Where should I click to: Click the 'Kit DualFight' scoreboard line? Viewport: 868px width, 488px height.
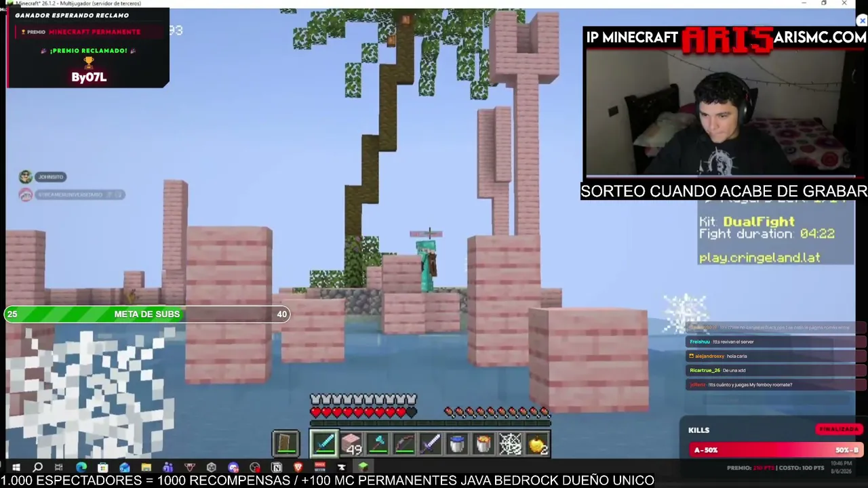[747, 222]
